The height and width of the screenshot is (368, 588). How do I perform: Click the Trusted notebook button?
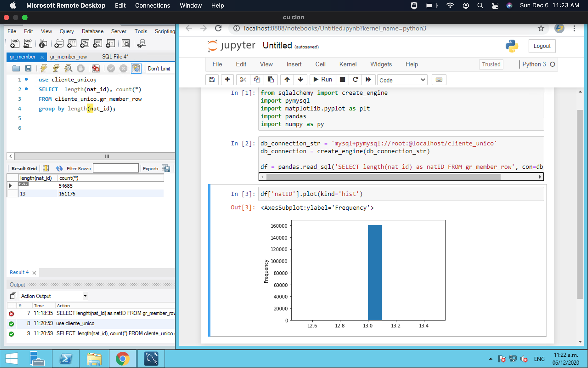pyautogui.click(x=491, y=64)
